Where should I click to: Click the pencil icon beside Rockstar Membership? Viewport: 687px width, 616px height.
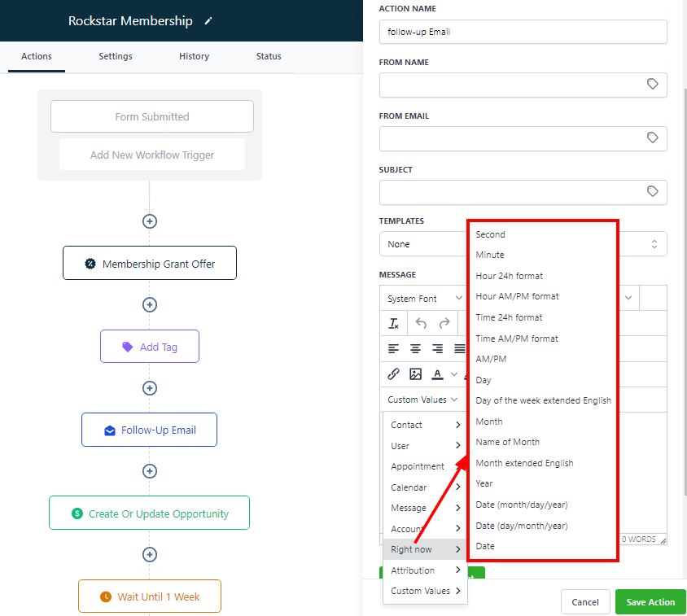click(208, 21)
